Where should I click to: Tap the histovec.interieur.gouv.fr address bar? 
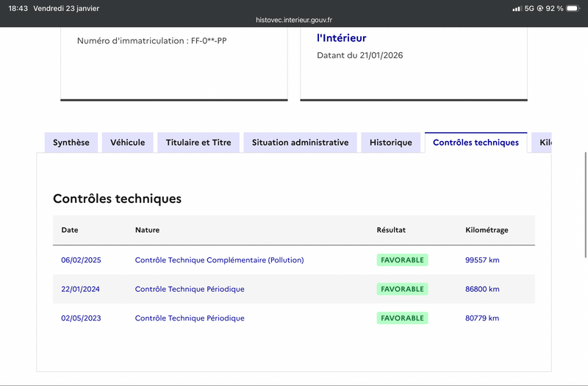(x=294, y=21)
